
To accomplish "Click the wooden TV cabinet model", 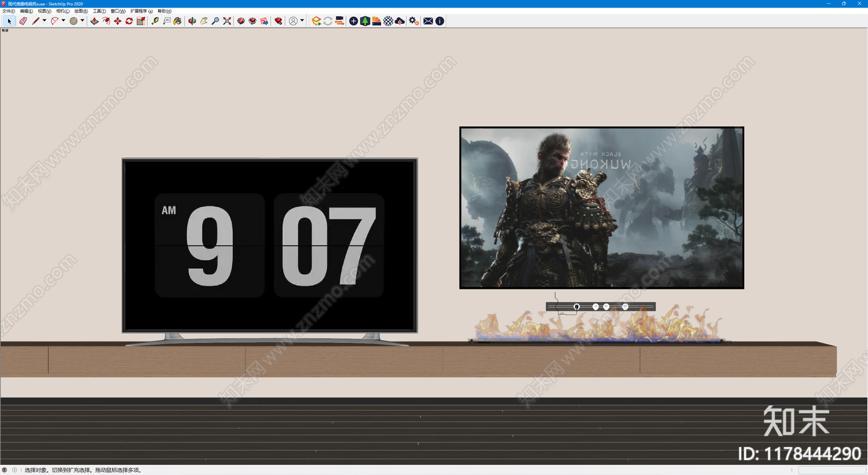I will pos(418,359).
